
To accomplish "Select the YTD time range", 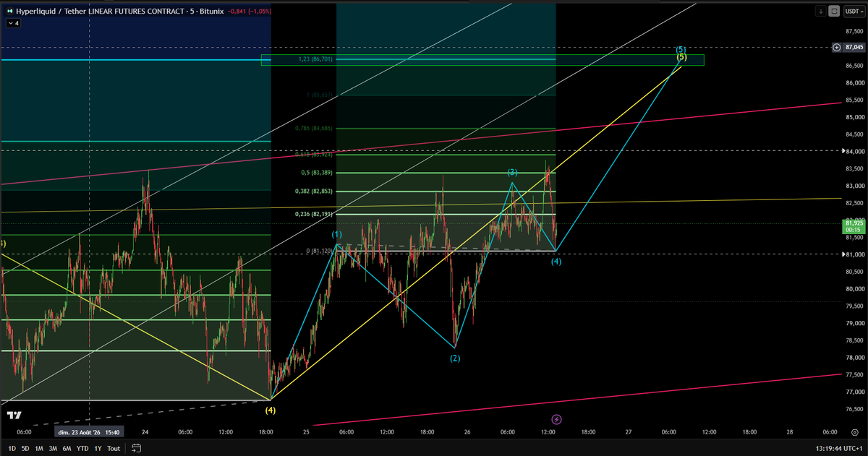I will 82,448.
